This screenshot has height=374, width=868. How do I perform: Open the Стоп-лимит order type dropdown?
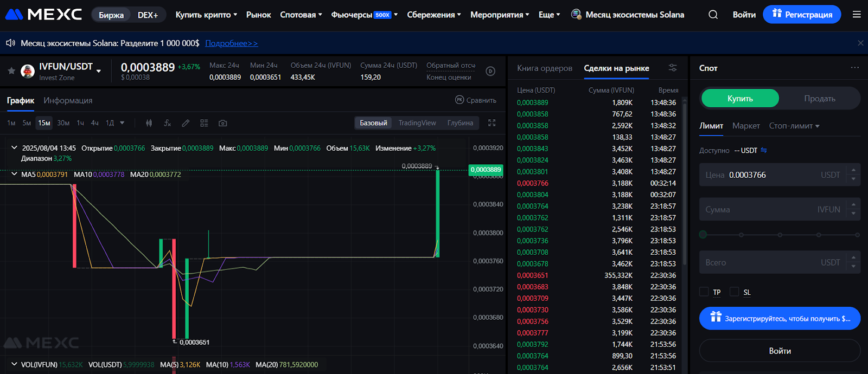794,126
